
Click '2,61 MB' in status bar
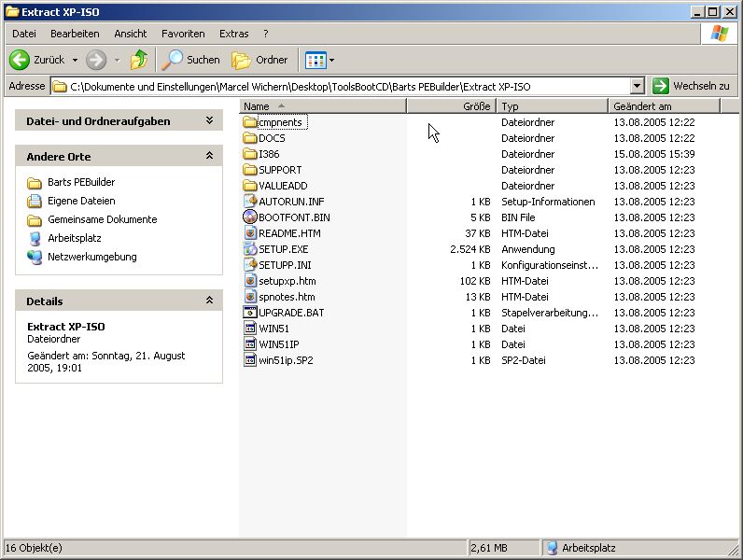point(488,548)
